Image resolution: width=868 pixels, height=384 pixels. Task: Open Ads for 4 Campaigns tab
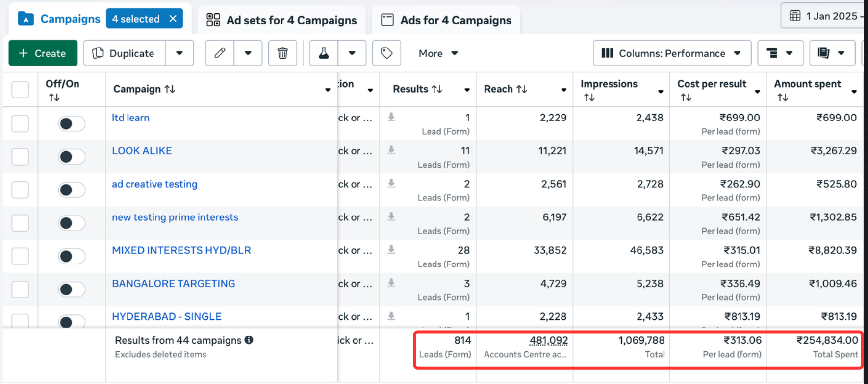[x=446, y=20]
